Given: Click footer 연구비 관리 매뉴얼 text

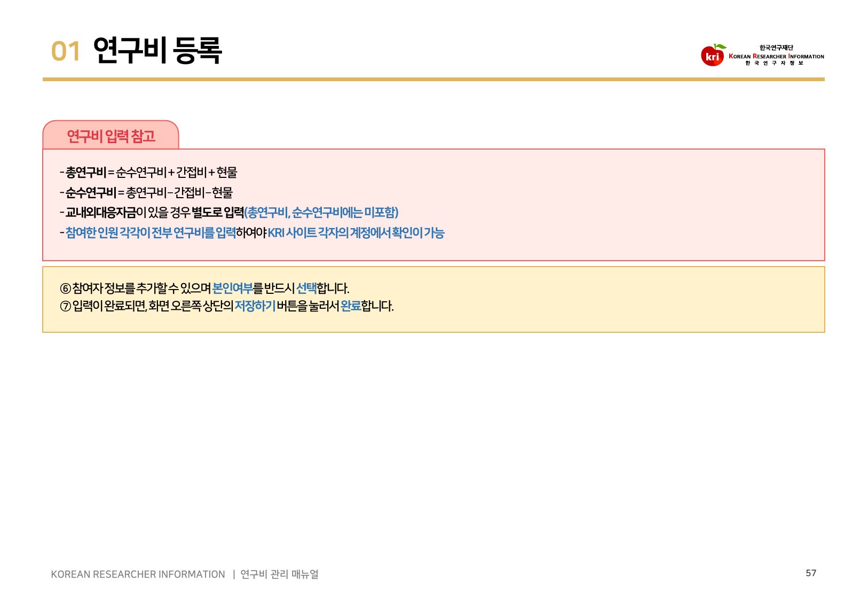Looking at the screenshot, I should pyautogui.click(x=279, y=574).
